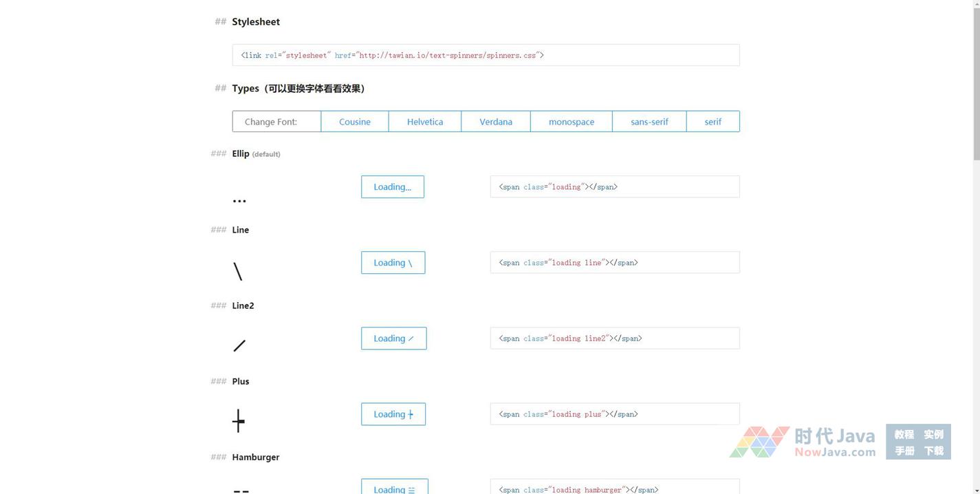Screen dimensions: 980x494
Task: Click the large Plus spinner symbol
Action: (239, 420)
